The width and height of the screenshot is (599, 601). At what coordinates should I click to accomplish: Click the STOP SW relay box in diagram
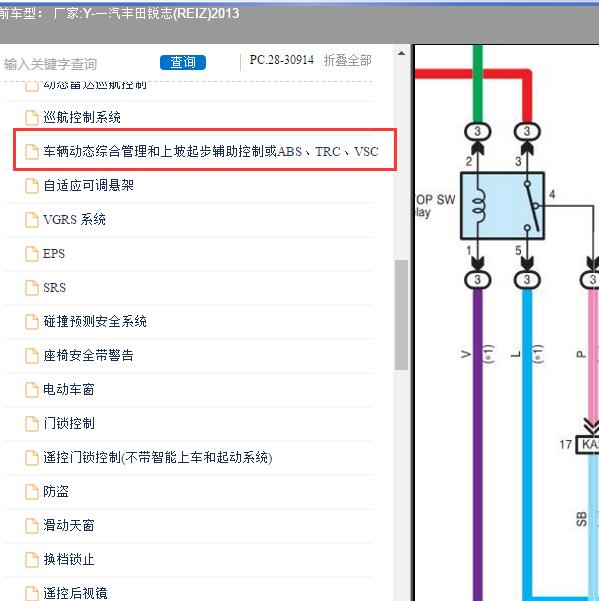[502, 206]
